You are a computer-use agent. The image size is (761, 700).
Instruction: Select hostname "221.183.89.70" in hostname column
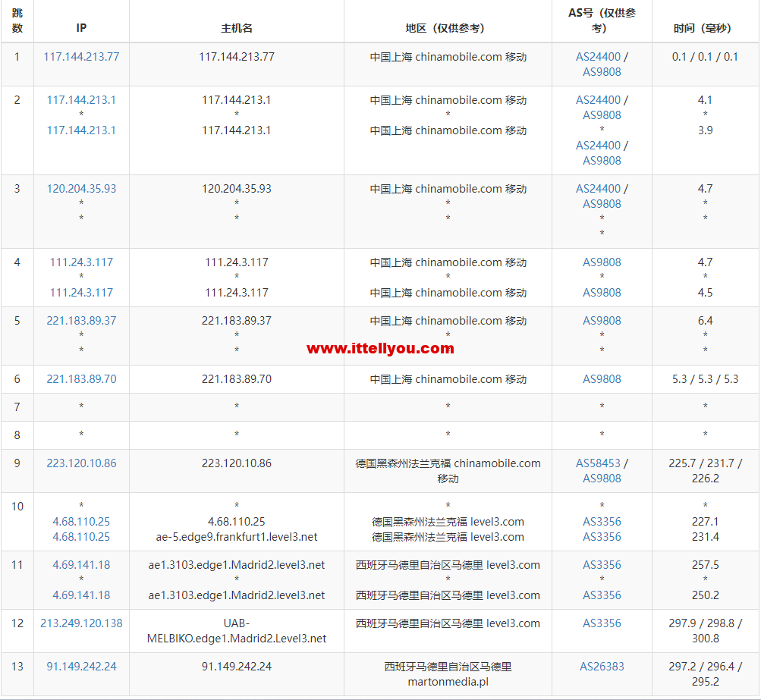pos(237,379)
